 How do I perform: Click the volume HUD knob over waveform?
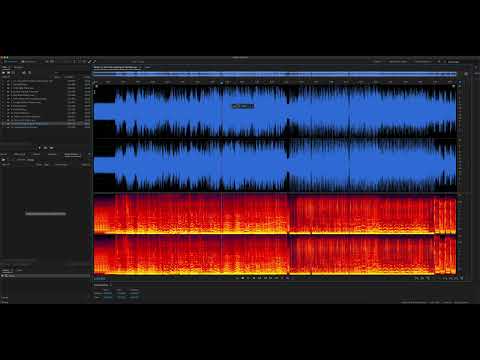pos(243,106)
